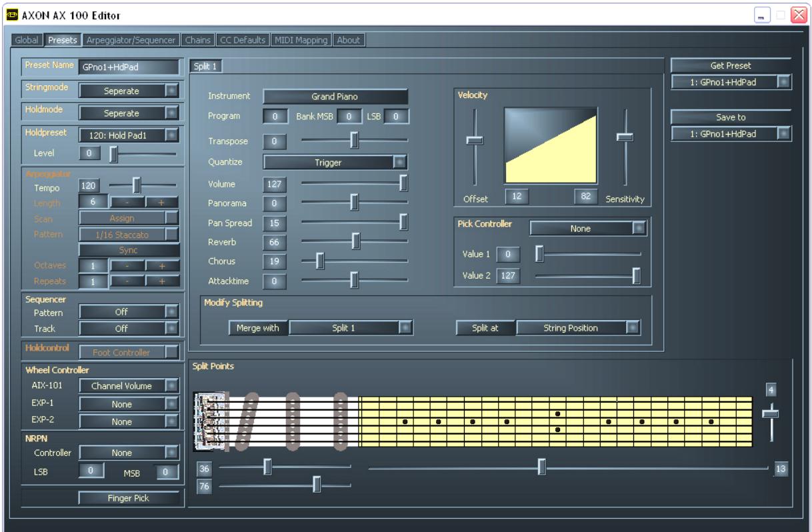This screenshot has height=532, width=812.
Task: Click the Reverb value field 66
Action: pos(274,242)
